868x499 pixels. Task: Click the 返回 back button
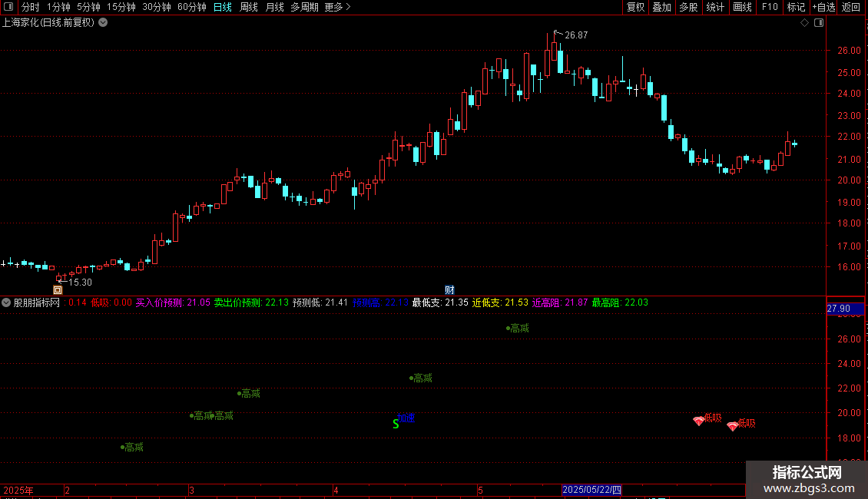click(x=851, y=7)
